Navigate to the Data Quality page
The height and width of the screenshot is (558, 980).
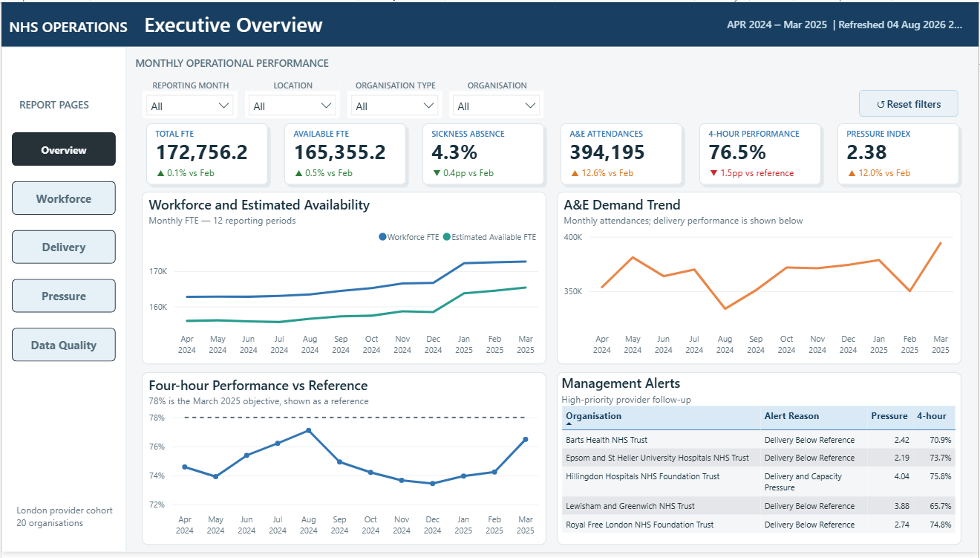pyautogui.click(x=64, y=345)
